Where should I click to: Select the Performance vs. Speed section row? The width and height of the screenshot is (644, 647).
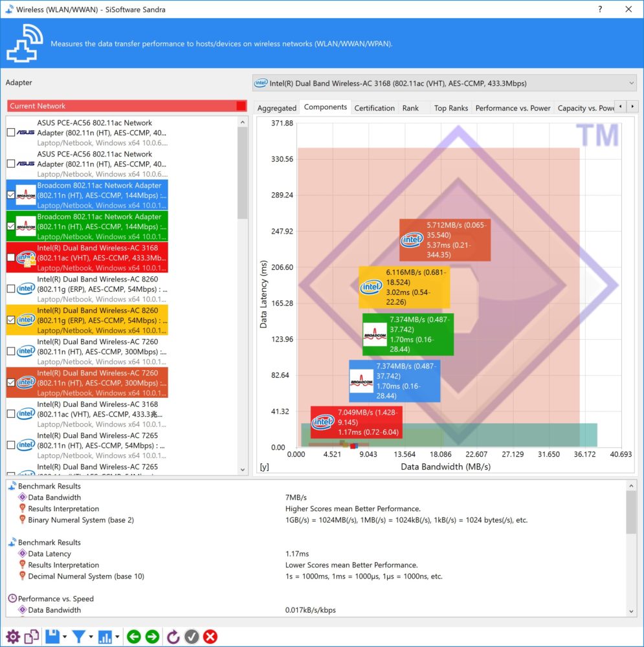[x=316, y=598]
